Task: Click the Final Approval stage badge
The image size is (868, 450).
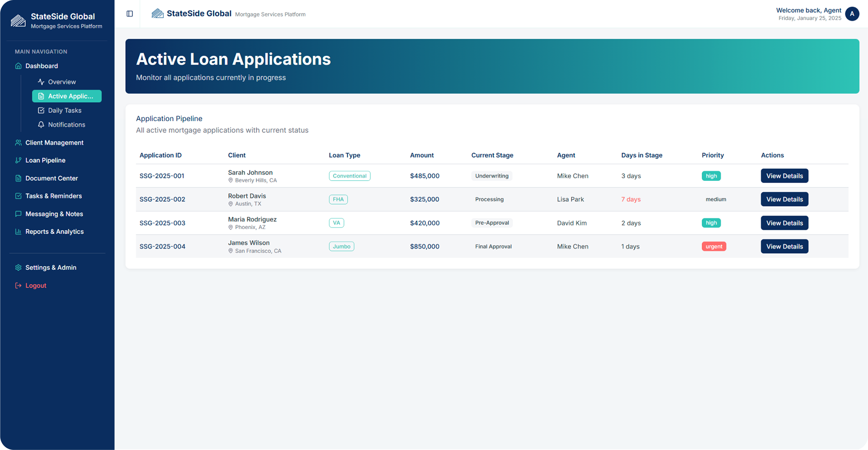Action: pos(493,246)
